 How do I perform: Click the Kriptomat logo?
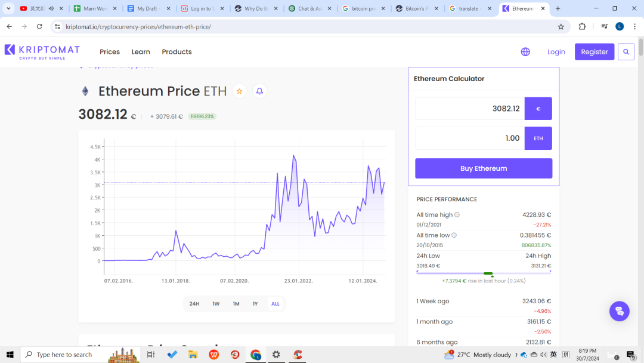tap(42, 52)
